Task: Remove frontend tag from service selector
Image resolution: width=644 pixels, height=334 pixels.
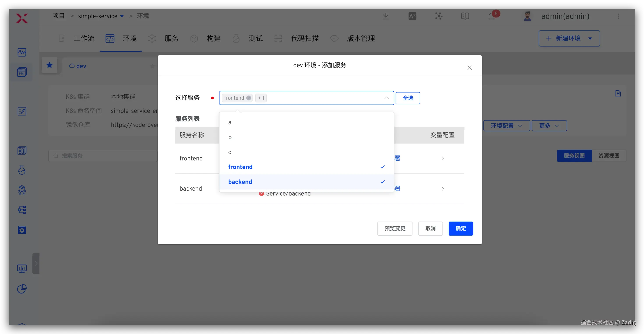Action: [248, 98]
